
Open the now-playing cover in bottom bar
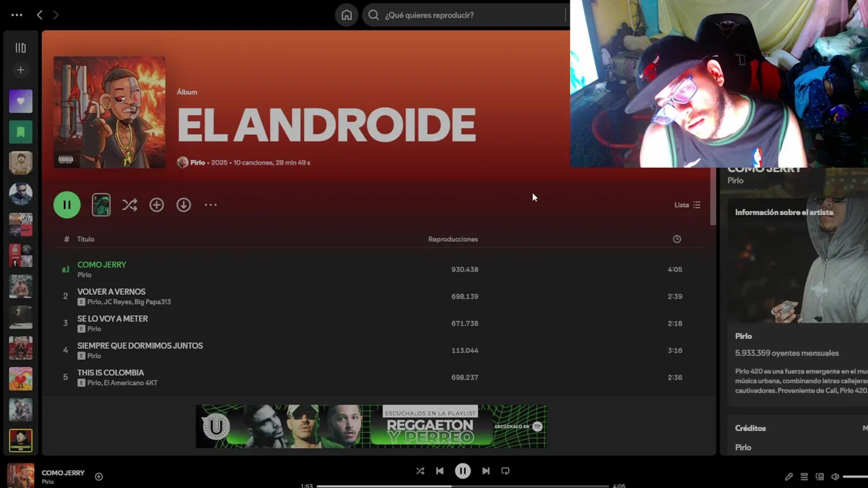[20, 476]
